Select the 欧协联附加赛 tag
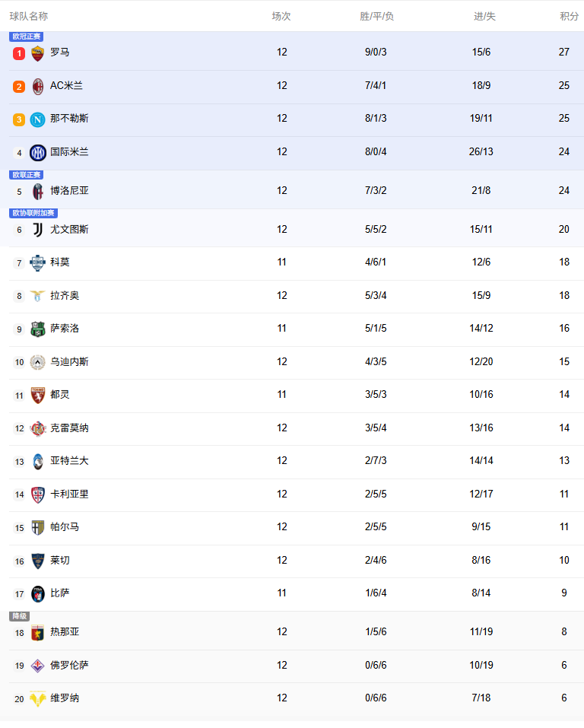The image size is (584, 728). (33, 213)
